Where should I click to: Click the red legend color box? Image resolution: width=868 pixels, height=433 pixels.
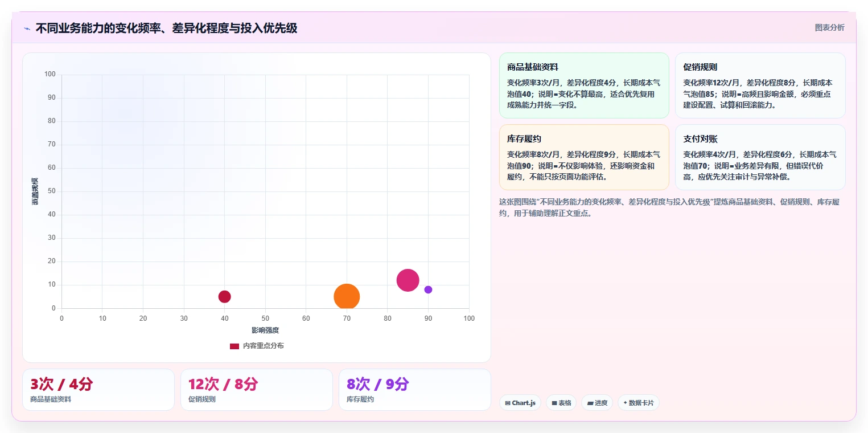tap(235, 346)
